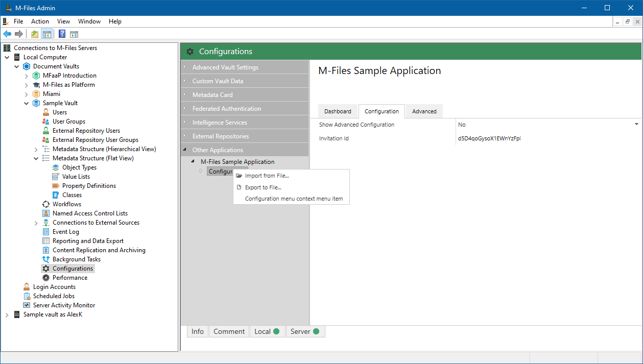643x364 pixels.
Task: Click the Event Log icon
Action: click(46, 232)
